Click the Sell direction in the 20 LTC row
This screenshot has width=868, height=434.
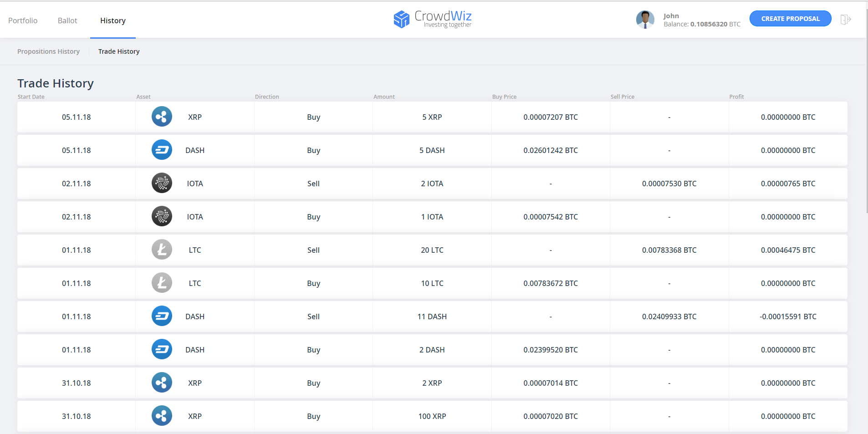[313, 250]
